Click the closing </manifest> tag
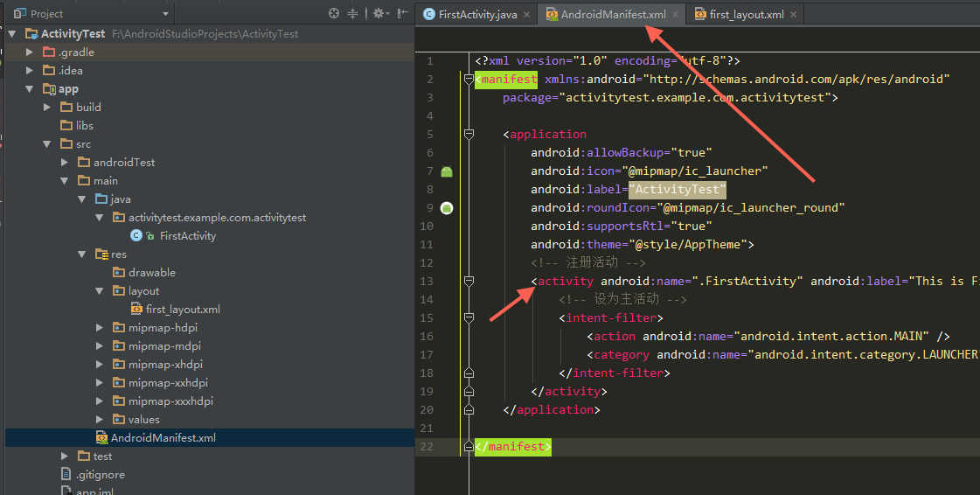This screenshot has height=495, width=980. (x=513, y=447)
